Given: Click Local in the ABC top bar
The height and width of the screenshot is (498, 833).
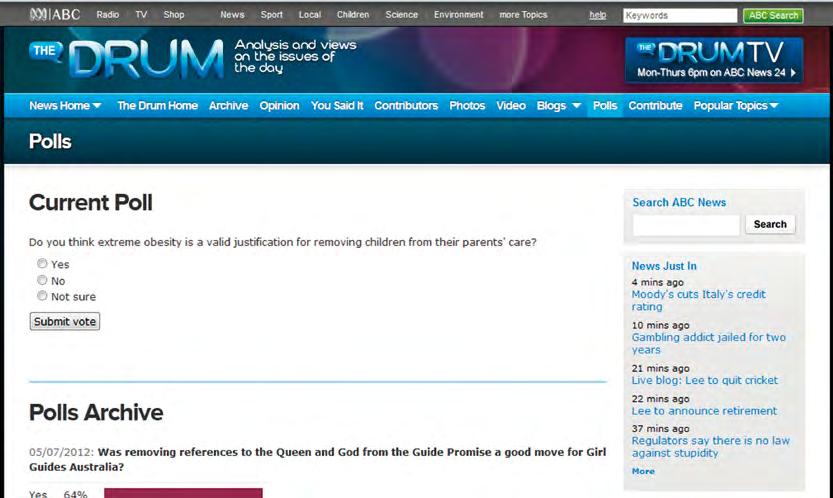Looking at the screenshot, I should [x=310, y=15].
